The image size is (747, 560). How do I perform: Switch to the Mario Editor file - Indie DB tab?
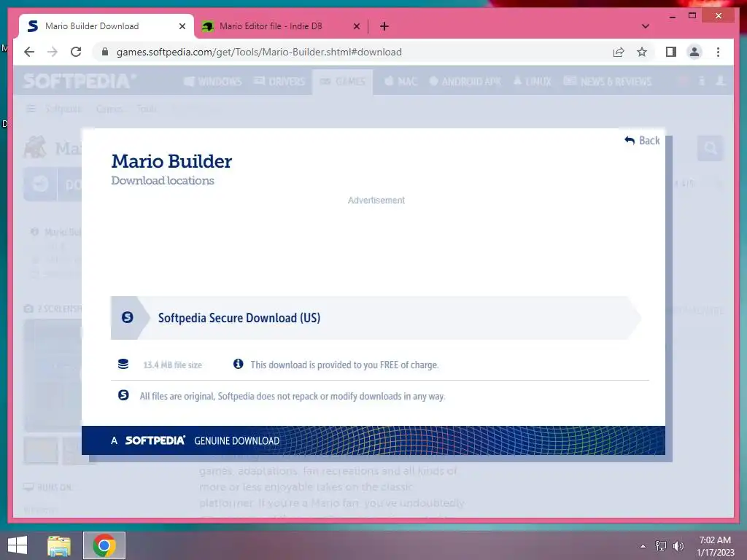281,26
